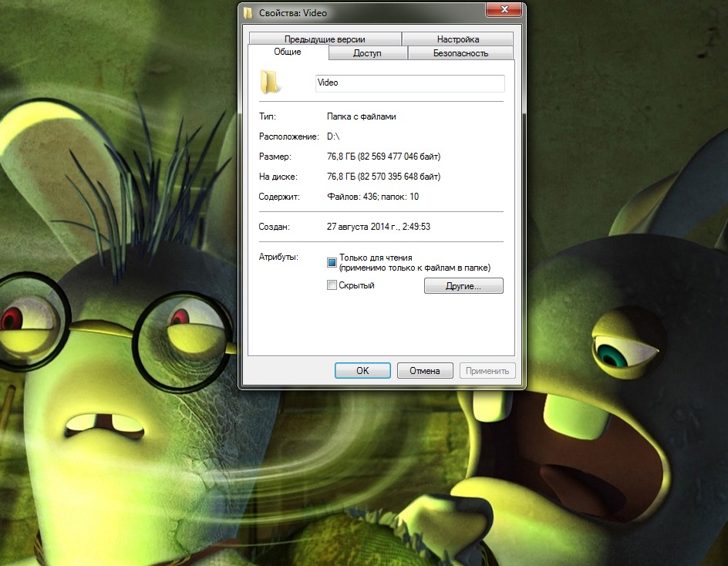This screenshot has height=566, width=728.
Task: Click the location value D:\
Action: click(333, 136)
